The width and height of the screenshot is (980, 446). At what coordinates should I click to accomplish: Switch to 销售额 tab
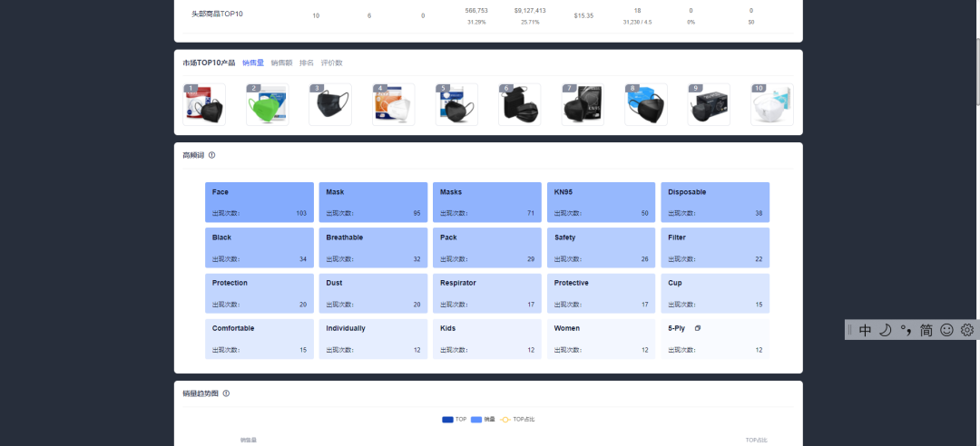(x=281, y=63)
